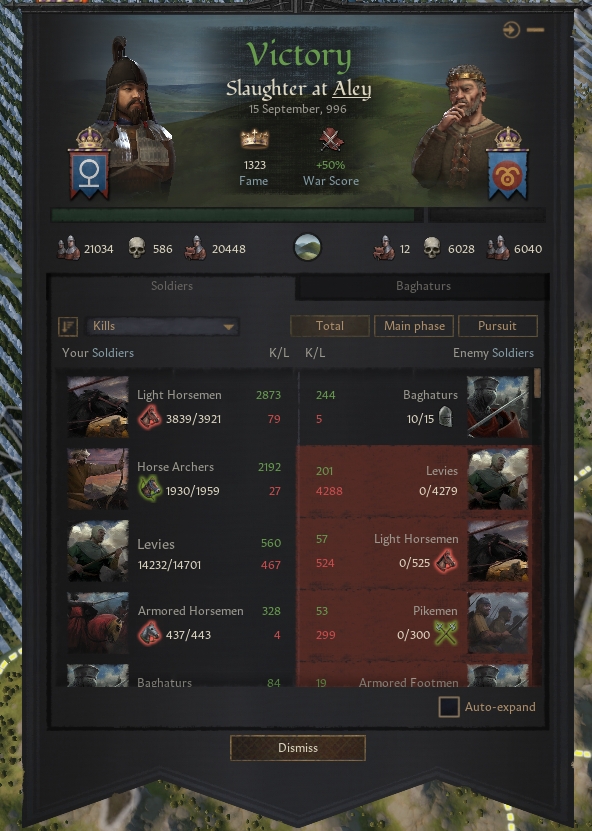Select the Total phase filter
Viewport: 592px width, 831px height.
pos(330,326)
